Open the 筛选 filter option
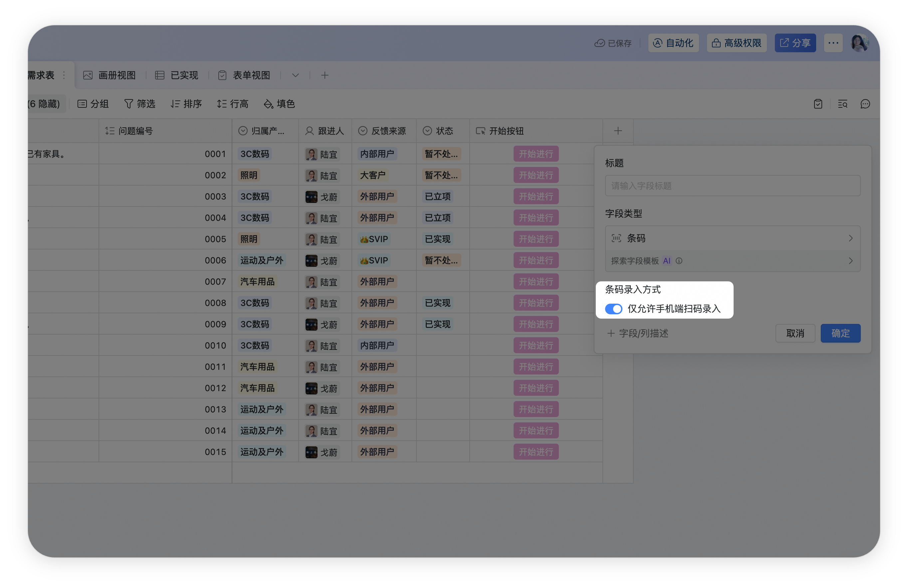908x588 pixels. pos(140,104)
